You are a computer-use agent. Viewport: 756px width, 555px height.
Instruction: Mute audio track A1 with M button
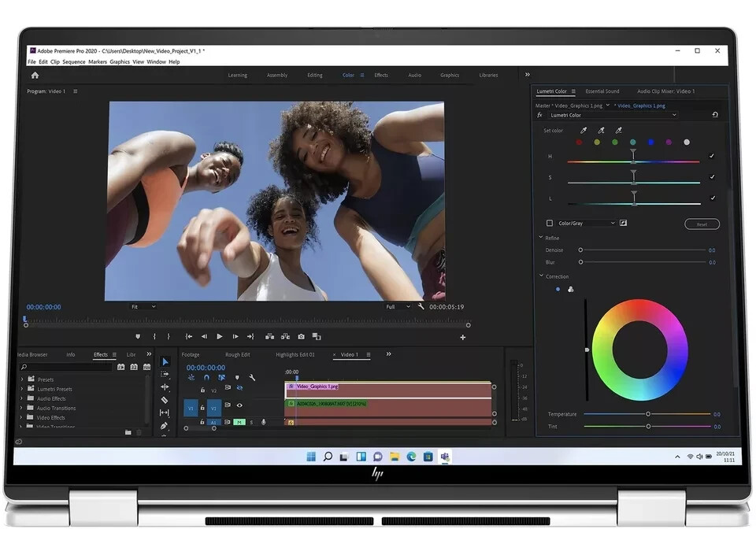(x=239, y=422)
